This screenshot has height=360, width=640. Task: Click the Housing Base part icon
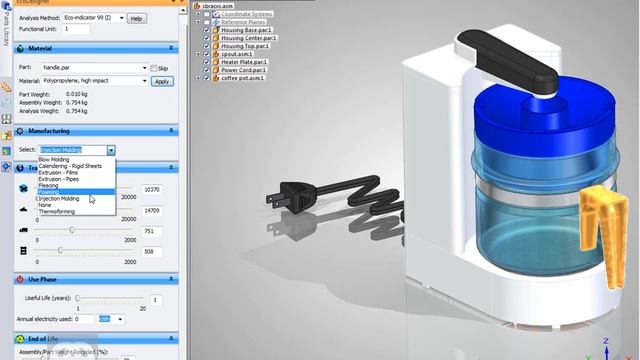[x=216, y=30]
